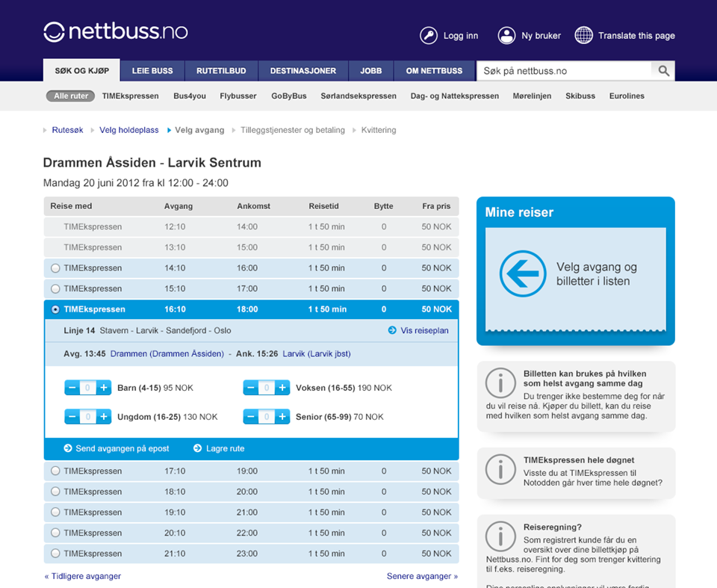Click the user avatar icon for Ny bruker
Viewport: 717px width, 588px height.
[x=506, y=36]
